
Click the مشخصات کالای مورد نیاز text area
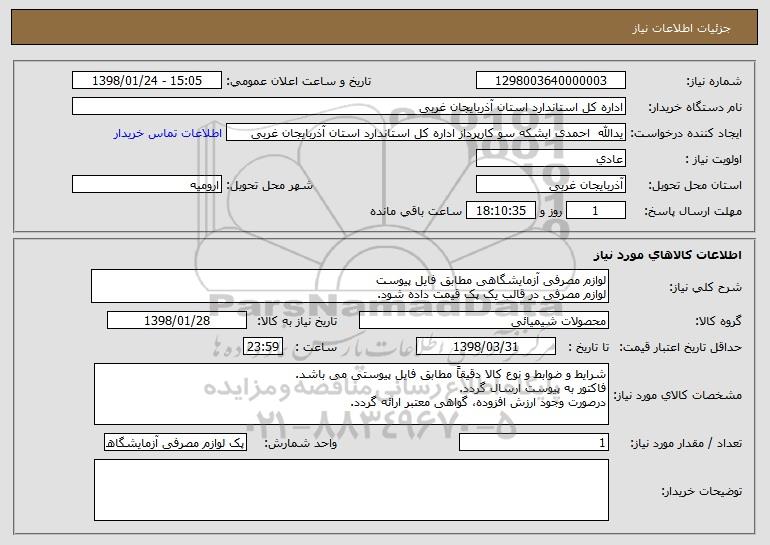tap(351, 394)
